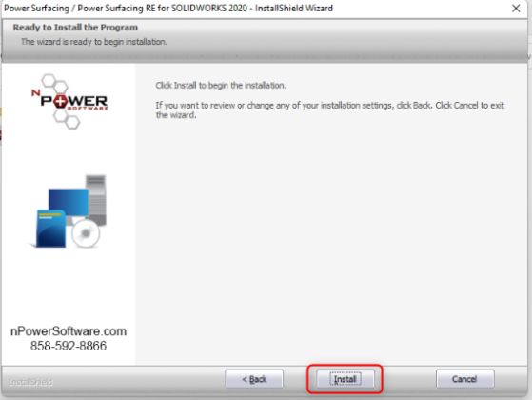Click the InstallShield label at bottom left
The height and width of the screenshot is (400, 532).
pyautogui.click(x=30, y=382)
